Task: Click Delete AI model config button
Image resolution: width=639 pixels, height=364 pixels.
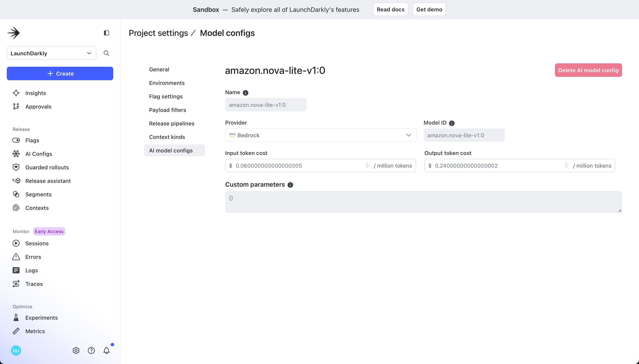Action: click(x=588, y=70)
